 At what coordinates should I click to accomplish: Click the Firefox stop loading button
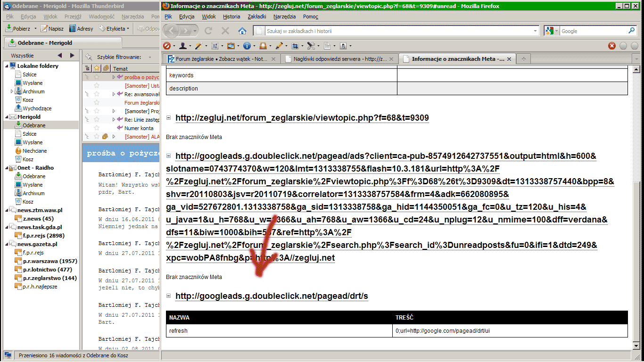click(x=225, y=31)
